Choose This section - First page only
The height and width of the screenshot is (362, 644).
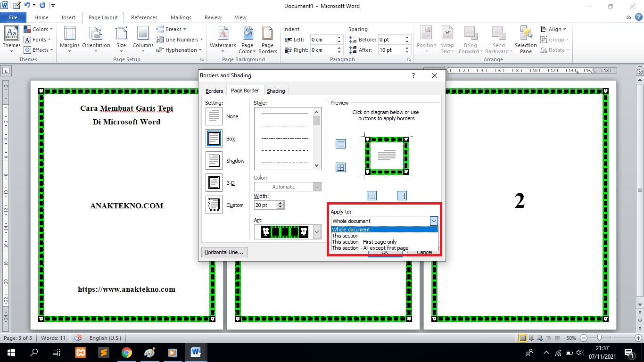385,242
